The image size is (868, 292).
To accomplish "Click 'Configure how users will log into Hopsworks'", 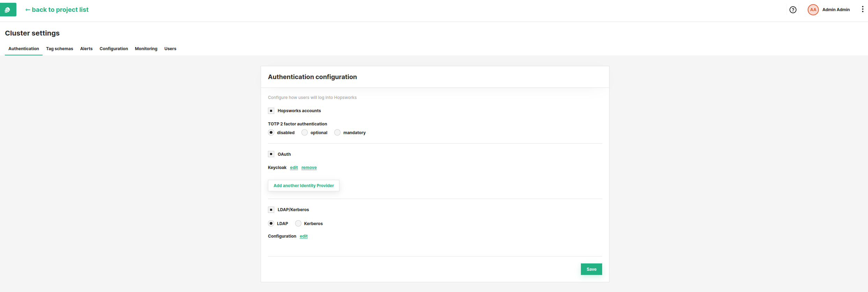I will [x=312, y=98].
